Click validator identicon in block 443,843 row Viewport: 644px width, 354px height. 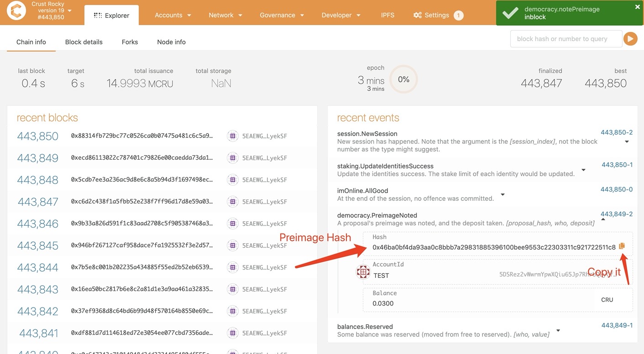pos(233,289)
